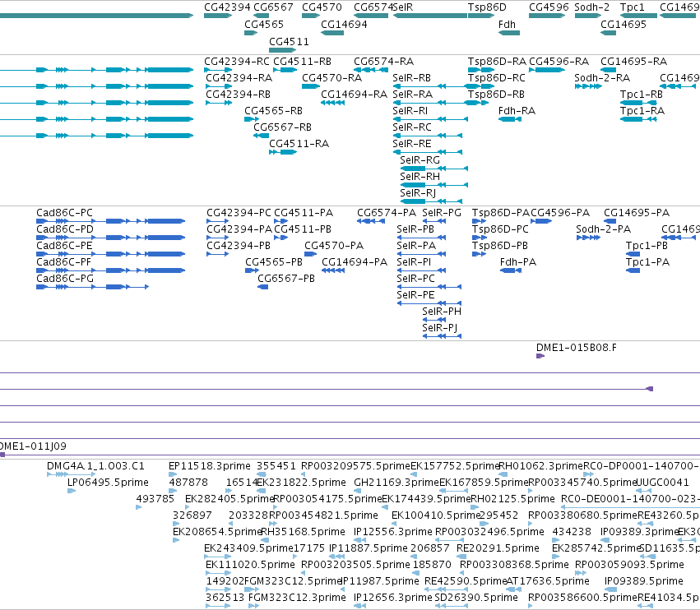
Task: Click the CG6567-RB transcript label
Action: 282,127
